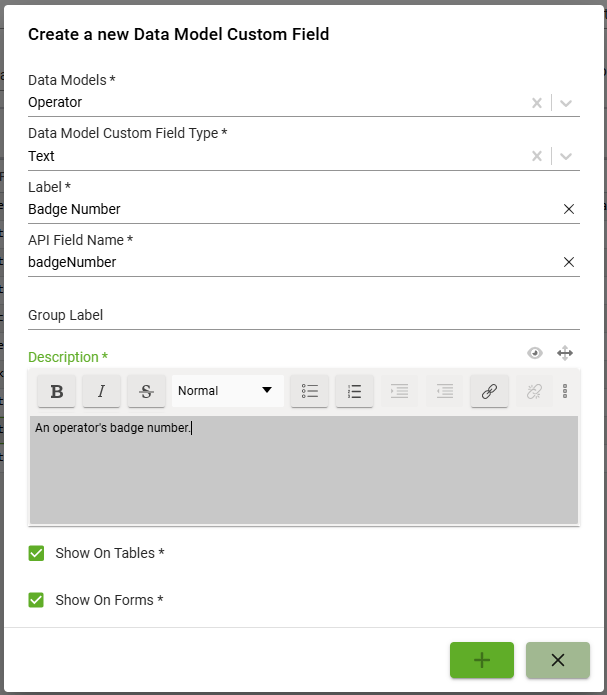Clear the Operator data model selection
The width and height of the screenshot is (607, 695).
[x=537, y=103]
